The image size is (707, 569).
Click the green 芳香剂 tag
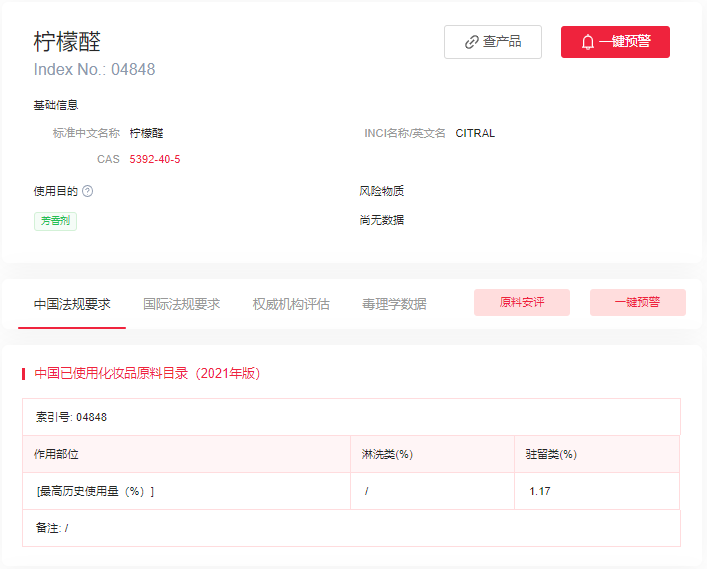click(x=55, y=221)
